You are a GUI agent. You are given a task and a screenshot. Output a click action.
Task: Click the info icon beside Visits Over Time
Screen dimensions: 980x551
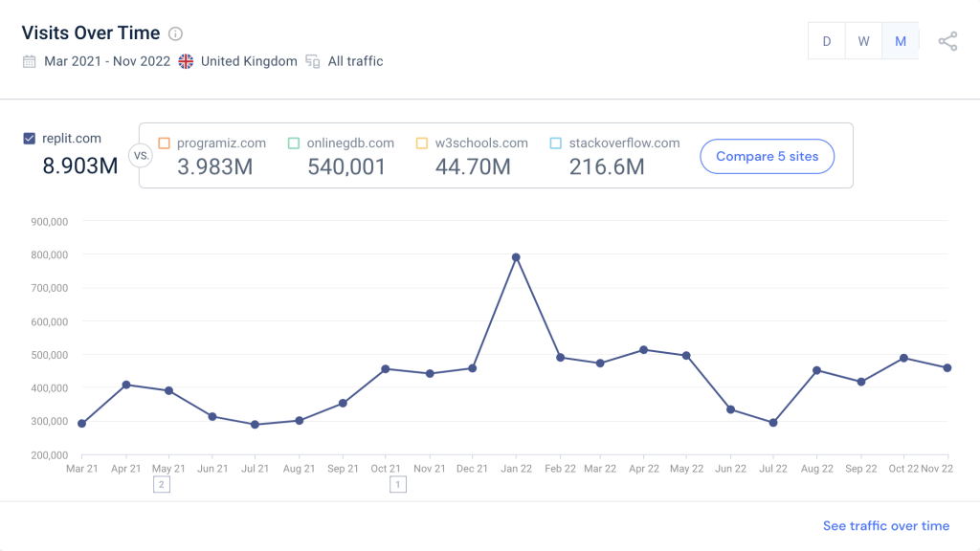pos(175,33)
